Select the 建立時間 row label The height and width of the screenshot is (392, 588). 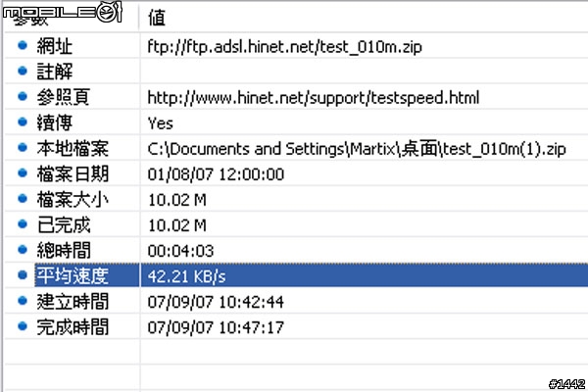click(x=73, y=302)
